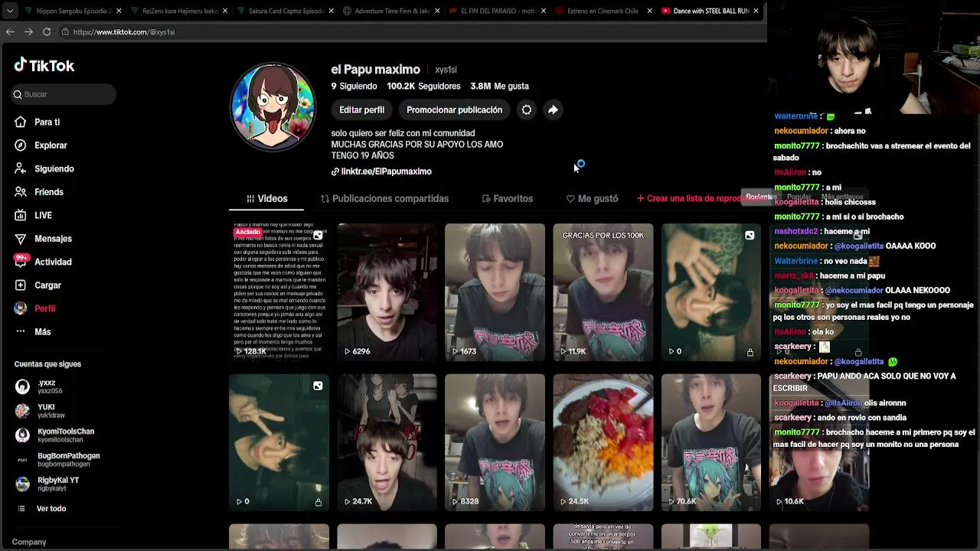Open the Más three-dots menu
Screen dimensions: 980x551
point(42,331)
